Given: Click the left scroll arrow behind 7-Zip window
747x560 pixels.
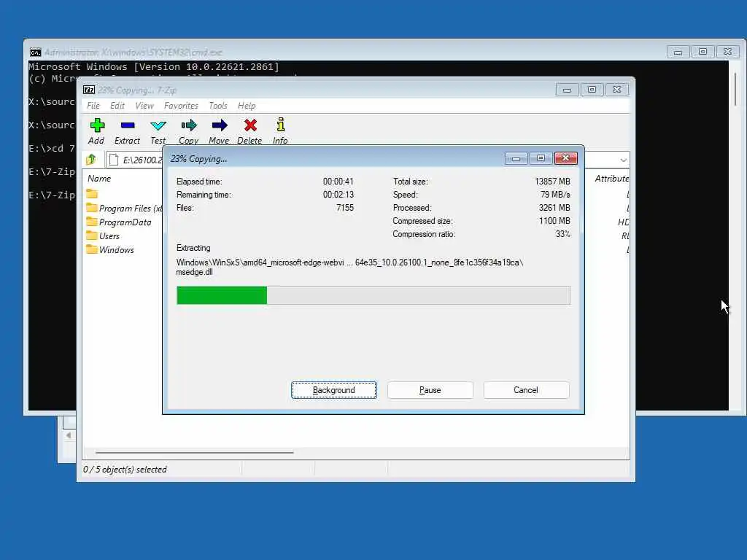Looking at the screenshot, I should pos(69,435).
